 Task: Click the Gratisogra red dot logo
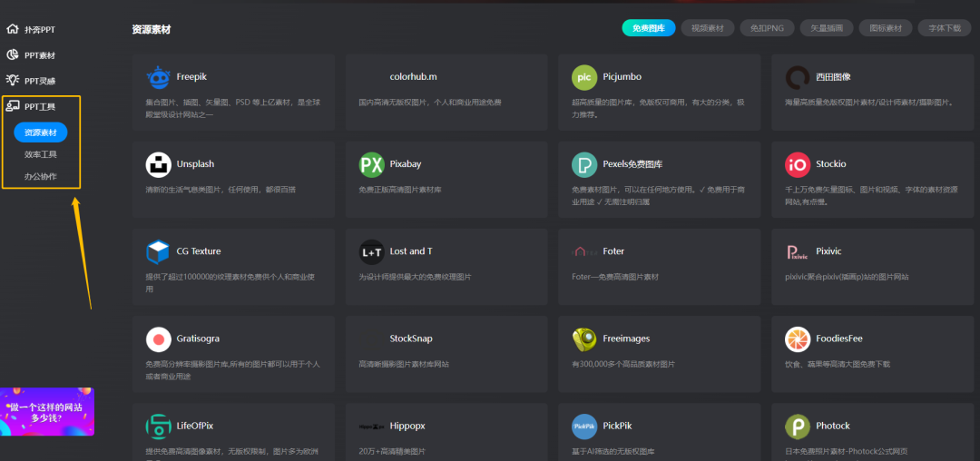tap(158, 339)
